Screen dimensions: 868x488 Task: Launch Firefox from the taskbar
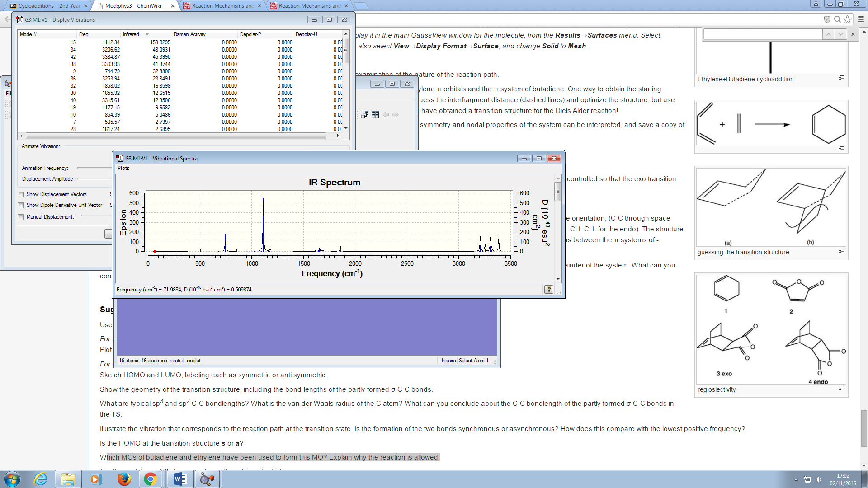124,479
